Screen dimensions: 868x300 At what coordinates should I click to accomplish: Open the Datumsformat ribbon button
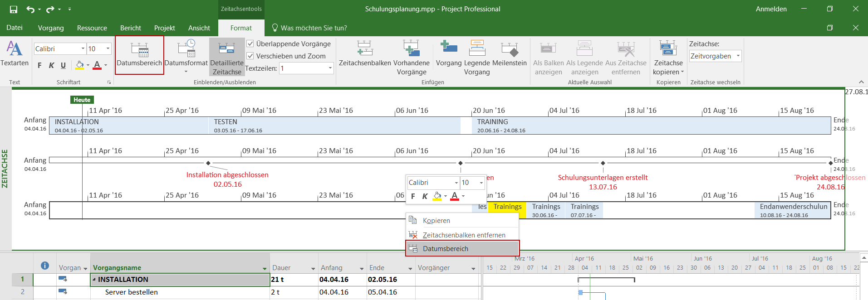tap(186, 56)
